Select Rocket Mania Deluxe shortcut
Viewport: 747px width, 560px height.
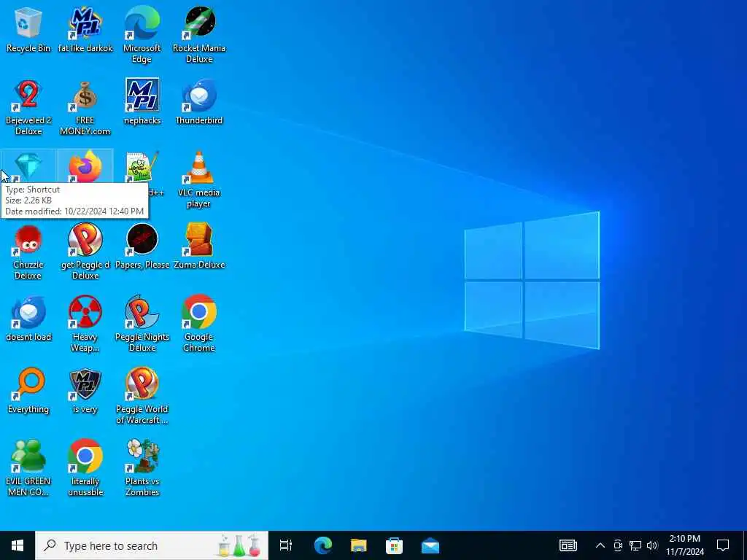(x=199, y=35)
